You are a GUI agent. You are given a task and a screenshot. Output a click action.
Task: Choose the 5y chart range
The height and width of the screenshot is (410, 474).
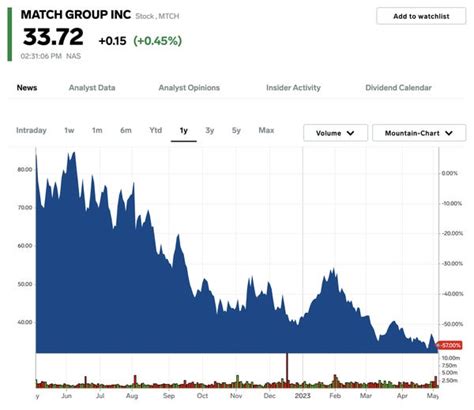point(236,130)
